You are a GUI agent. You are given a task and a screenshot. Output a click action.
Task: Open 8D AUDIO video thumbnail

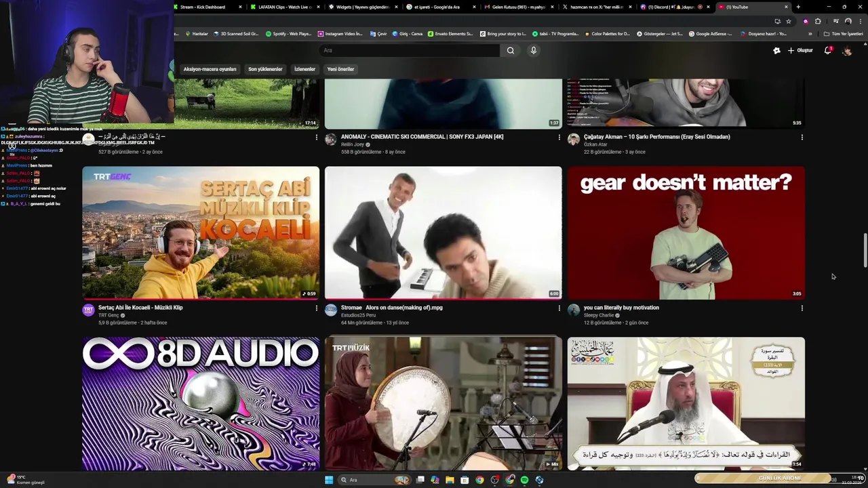pos(201,403)
